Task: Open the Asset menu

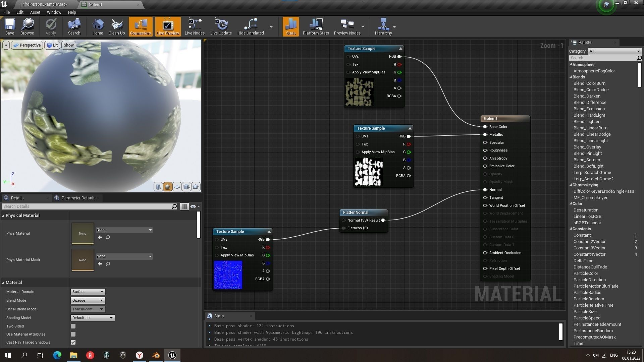Action: [x=35, y=12]
